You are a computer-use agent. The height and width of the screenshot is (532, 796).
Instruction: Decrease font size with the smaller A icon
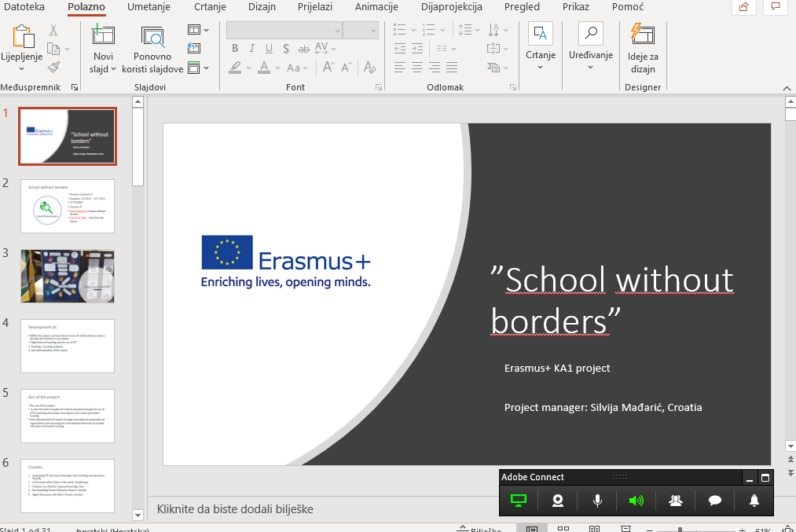coord(347,67)
